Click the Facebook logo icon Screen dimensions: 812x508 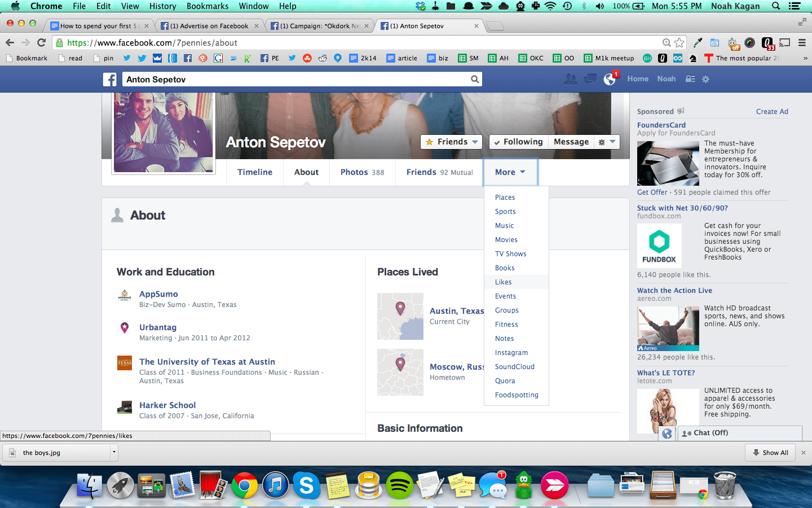tap(109, 79)
